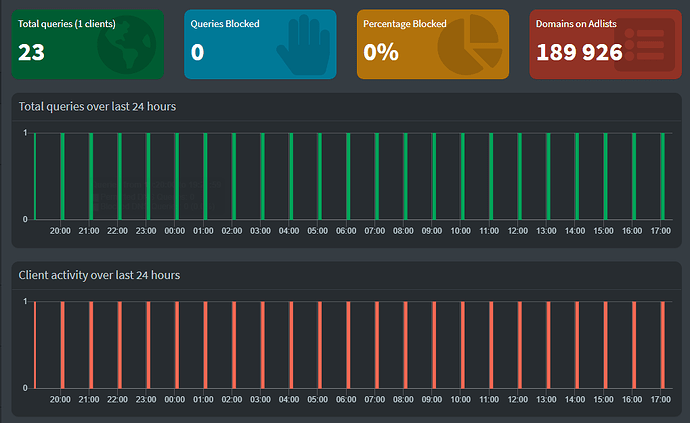Click the pie chart icon in Percentage Blocked card

click(x=470, y=44)
